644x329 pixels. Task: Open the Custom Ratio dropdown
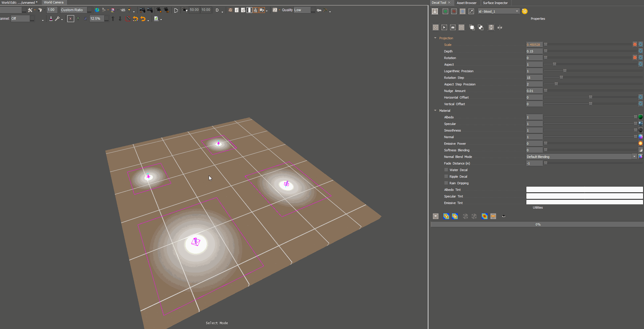[76, 10]
